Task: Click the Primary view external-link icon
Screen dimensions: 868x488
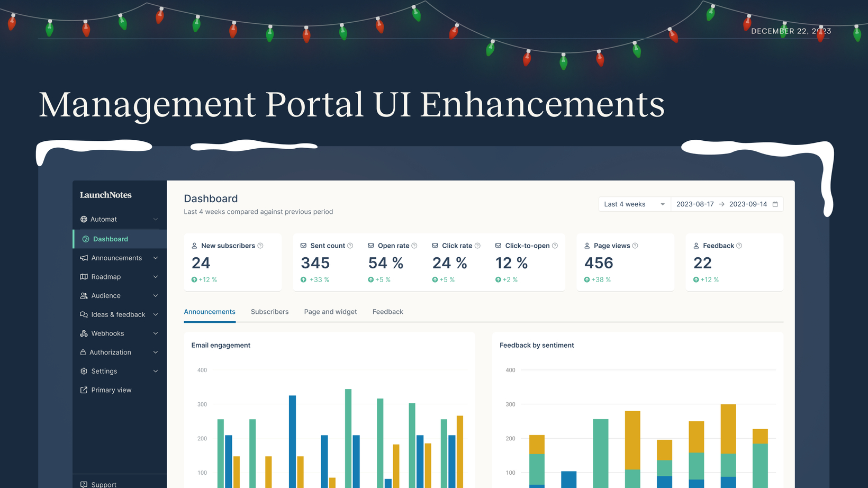Action: (84, 390)
